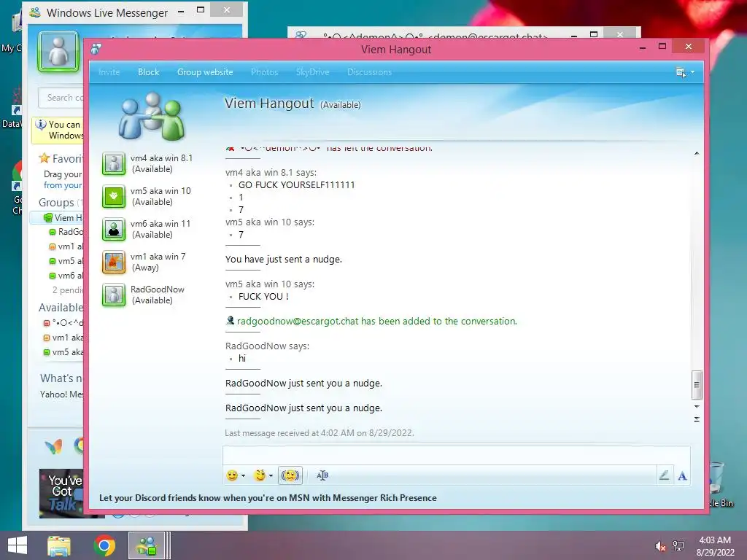Select vm6 aka win 11 member name

160,224
